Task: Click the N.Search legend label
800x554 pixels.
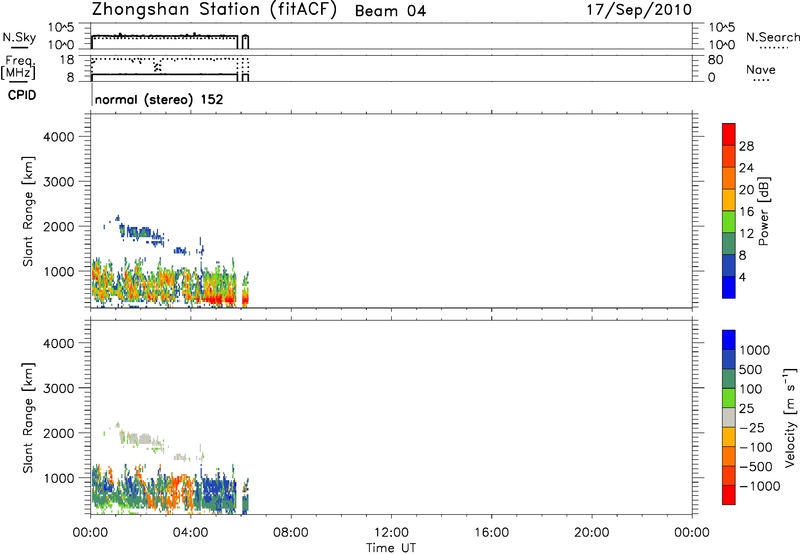Action: (x=772, y=37)
